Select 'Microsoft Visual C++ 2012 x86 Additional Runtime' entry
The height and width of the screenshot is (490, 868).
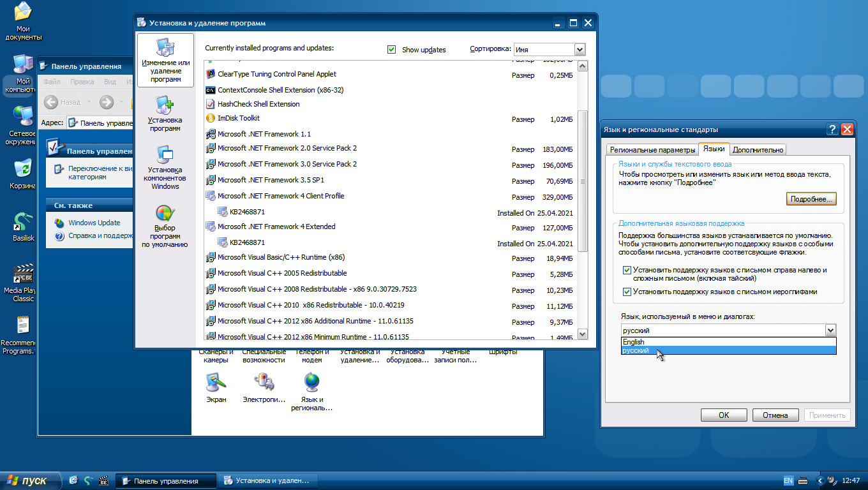pyautogui.click(x=391, y=322)
